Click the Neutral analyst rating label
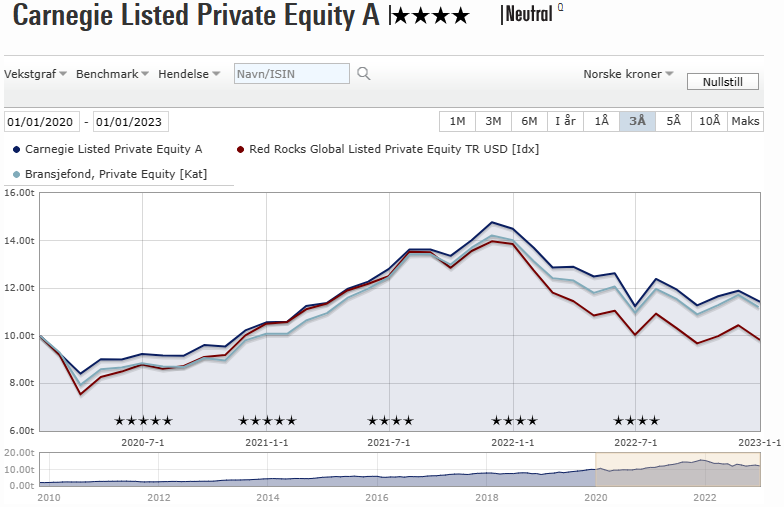 528,14
